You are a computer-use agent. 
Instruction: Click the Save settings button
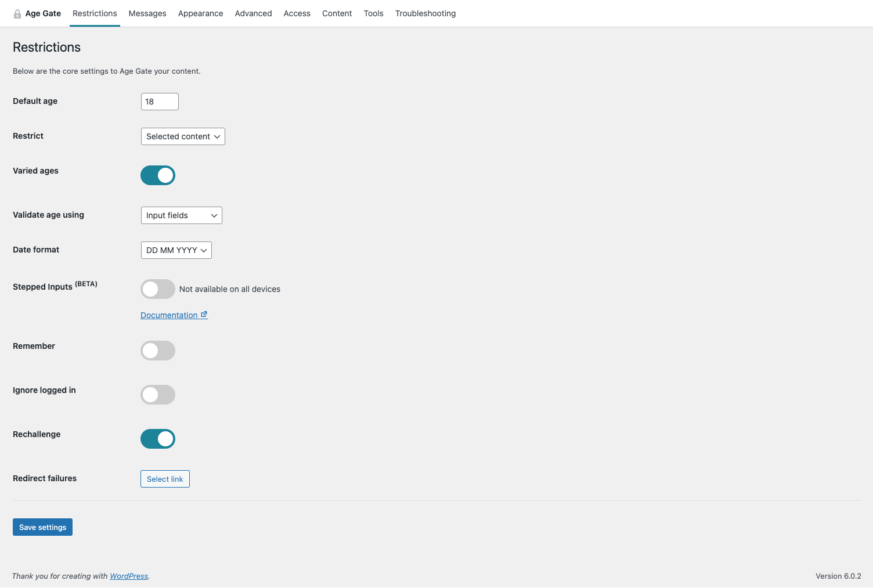[42, 527]
